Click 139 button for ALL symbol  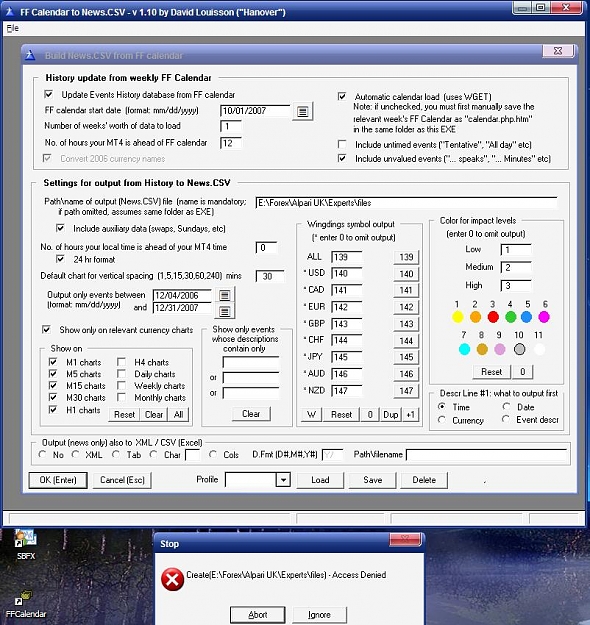click(406, 257)
